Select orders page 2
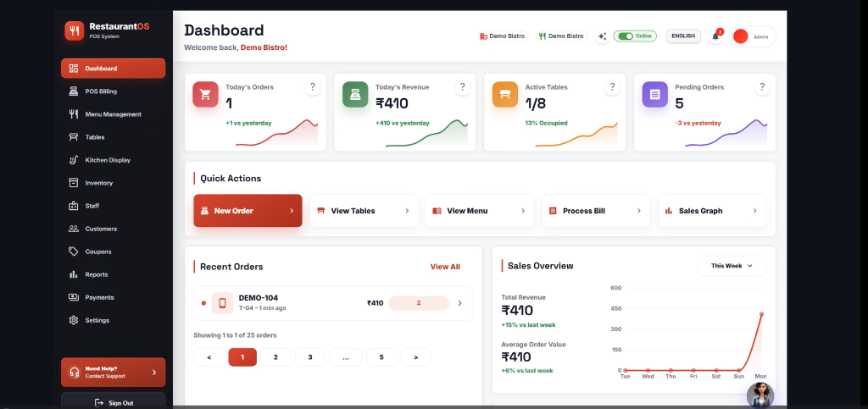Screen dimensions: 868x409 275,357
